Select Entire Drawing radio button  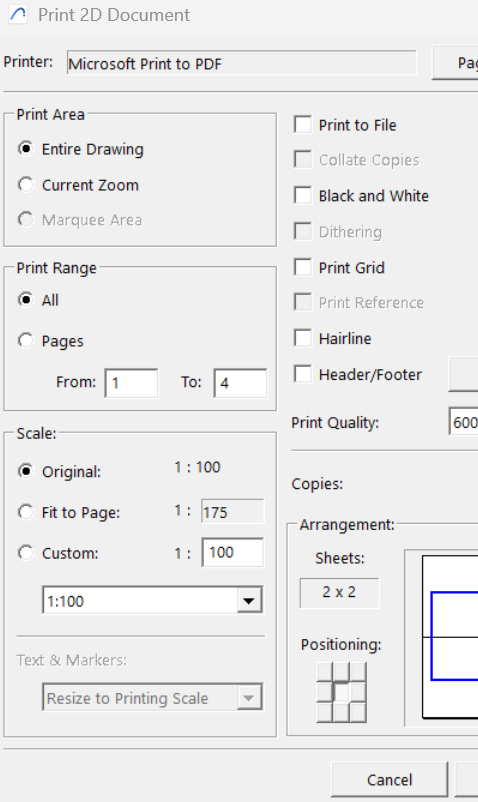26,148
